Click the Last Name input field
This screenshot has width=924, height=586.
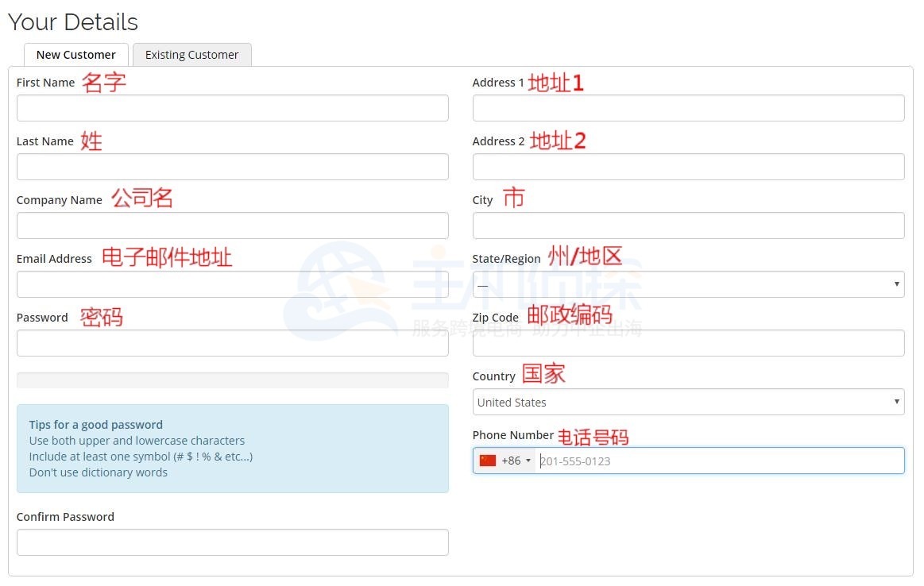(x=233, y=167)
